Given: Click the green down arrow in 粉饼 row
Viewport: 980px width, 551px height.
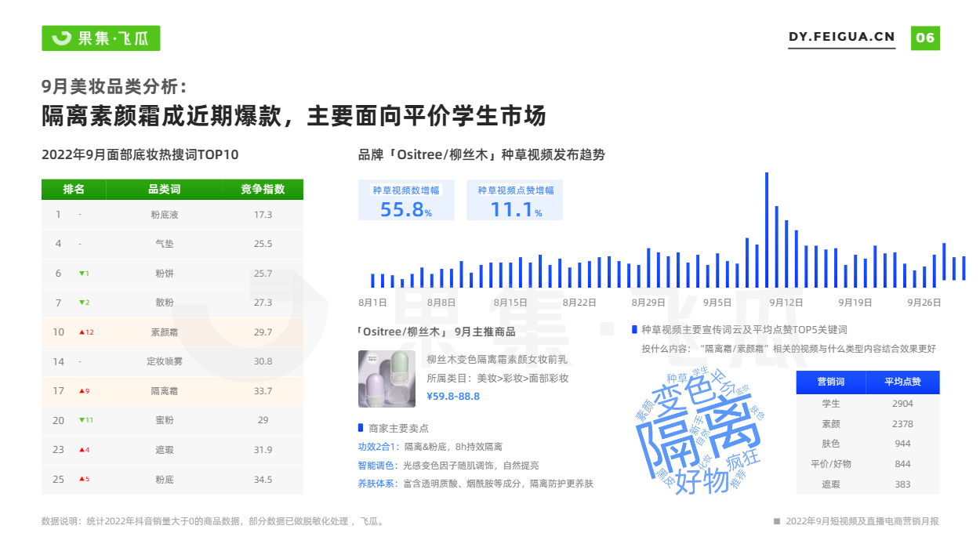Looking at the screenshot, I should click(81, 274).
